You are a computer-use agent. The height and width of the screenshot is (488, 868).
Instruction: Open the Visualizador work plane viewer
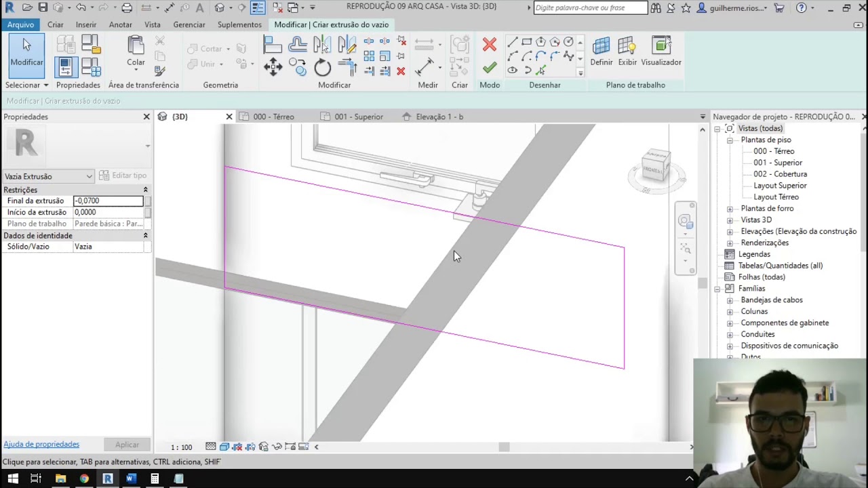(661, 52)
